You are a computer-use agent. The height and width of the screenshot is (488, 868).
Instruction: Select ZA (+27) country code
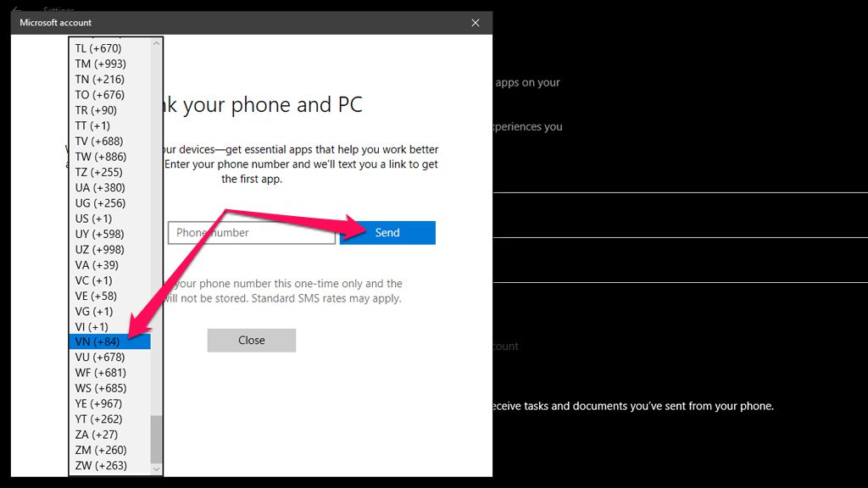[109, 435]
